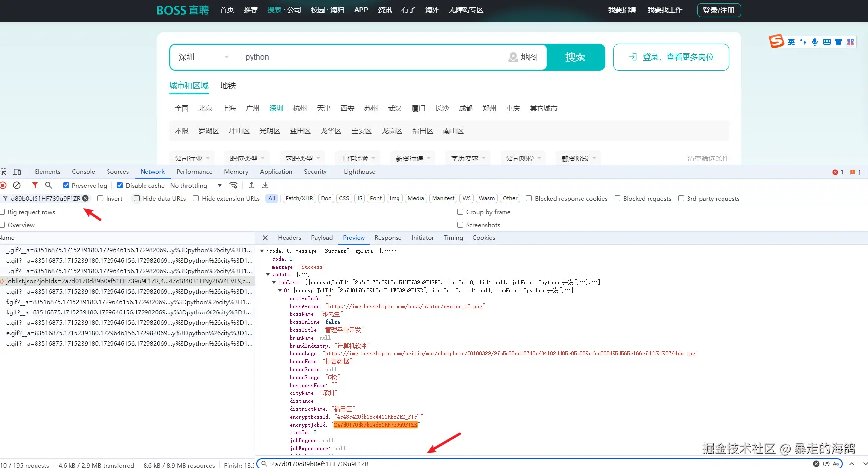Show the Headers tab of the request
This screenshot has height=468, width=868.
[x=289, y=238]
